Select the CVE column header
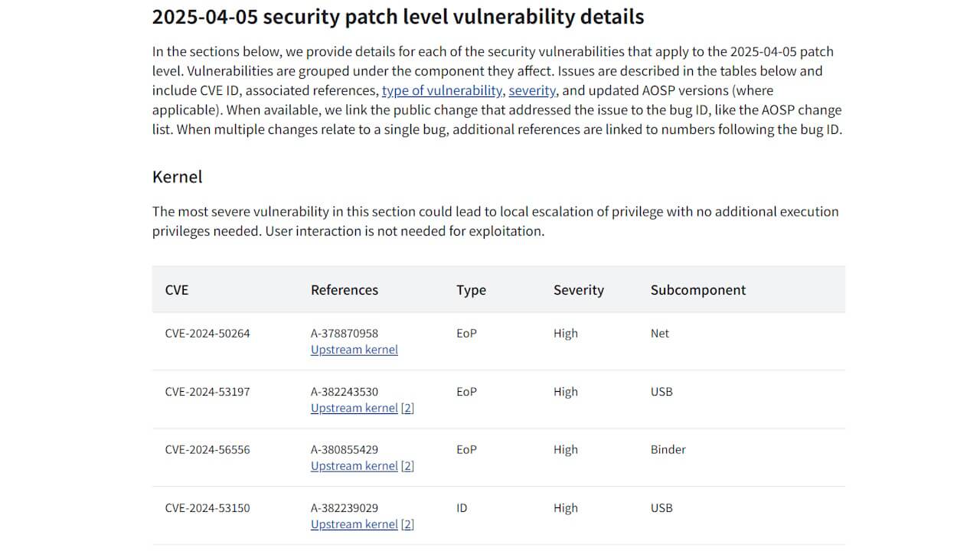 coord(177,290)
